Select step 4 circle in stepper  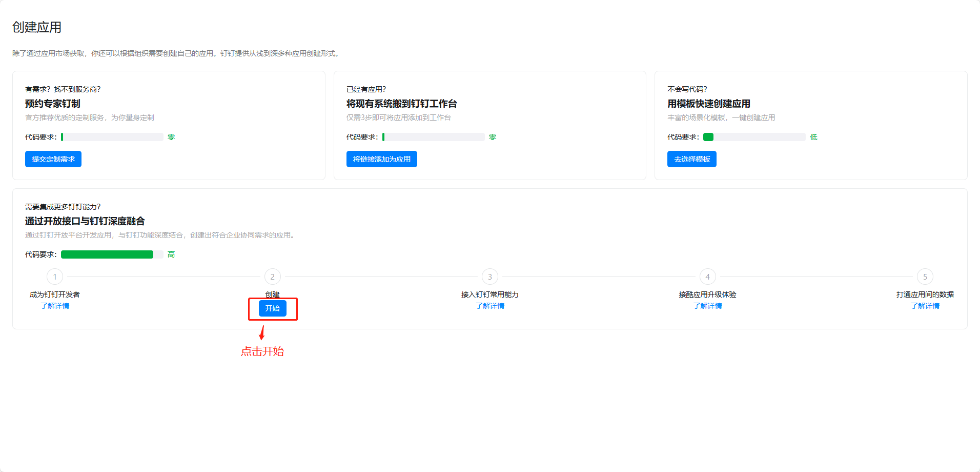coord(707,277)
